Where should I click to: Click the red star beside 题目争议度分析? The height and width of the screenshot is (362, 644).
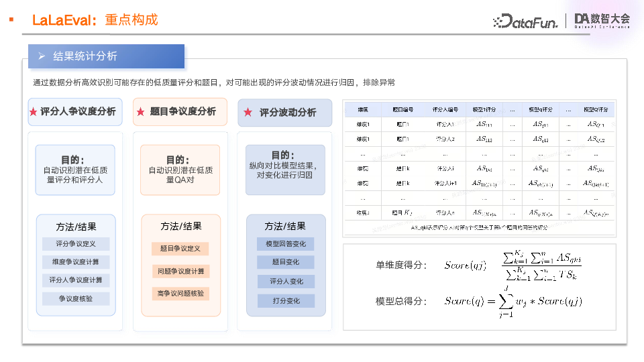[140, 112]
